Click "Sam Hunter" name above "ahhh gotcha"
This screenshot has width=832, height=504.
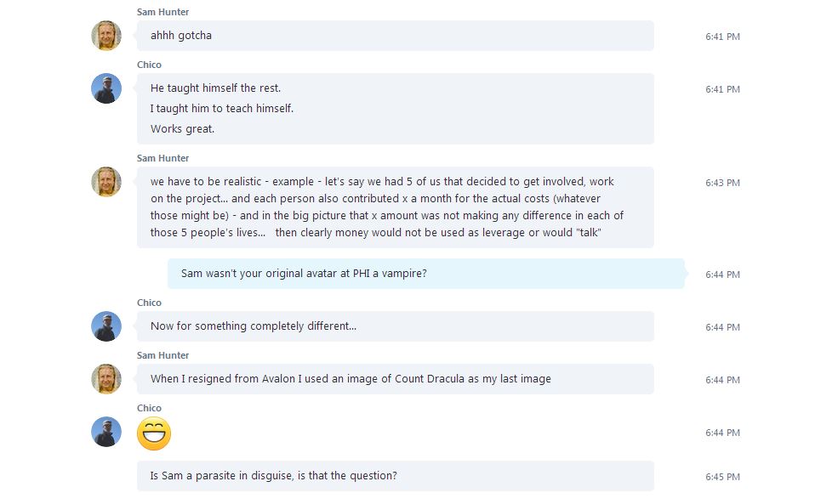162,12
